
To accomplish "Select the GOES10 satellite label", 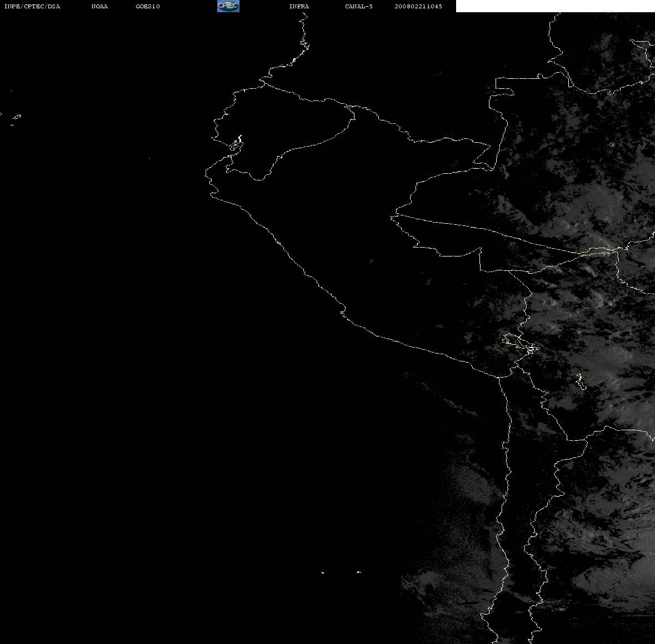I will 147,6.
